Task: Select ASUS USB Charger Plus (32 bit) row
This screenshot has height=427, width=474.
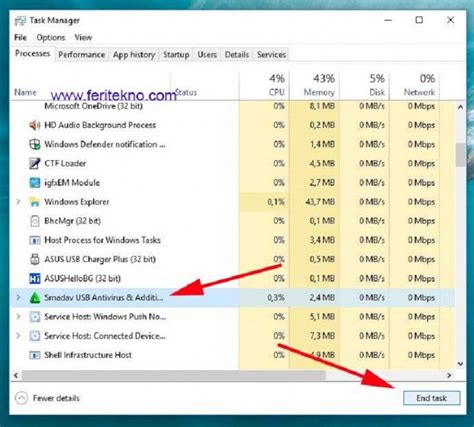Action: pyautogui.click(x=233, y=259)
